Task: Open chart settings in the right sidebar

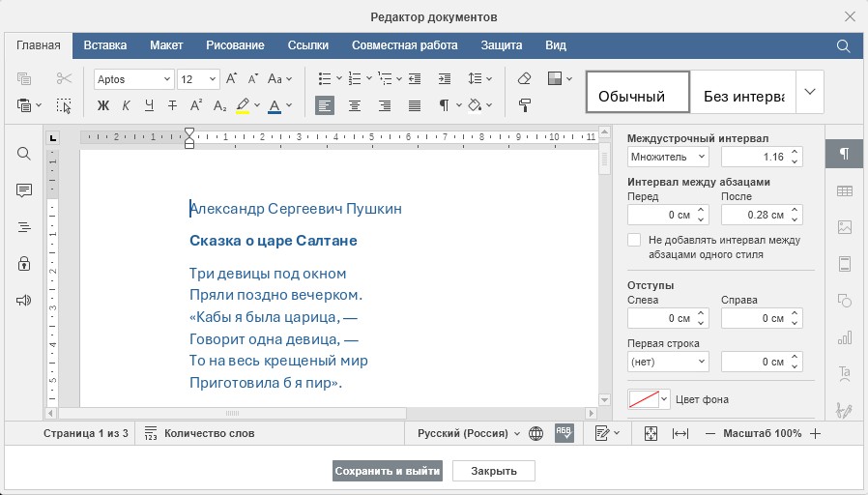Action: [x=845, y=337]
